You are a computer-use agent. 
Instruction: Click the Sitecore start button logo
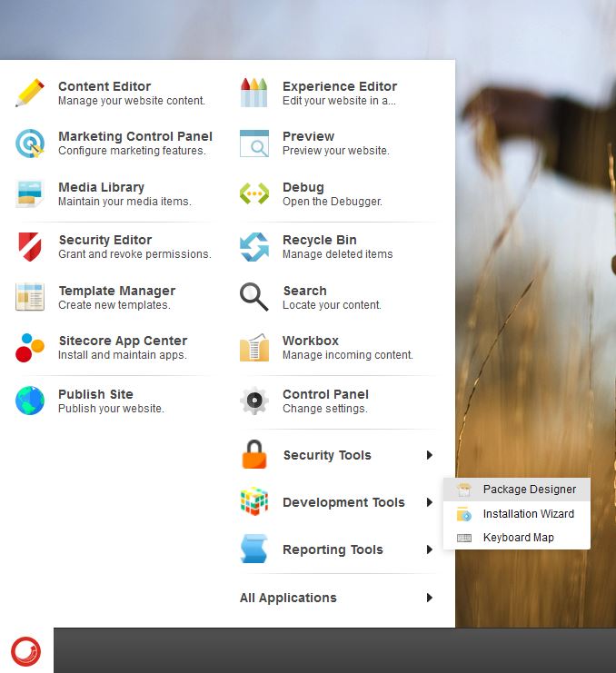coord(26,651)
